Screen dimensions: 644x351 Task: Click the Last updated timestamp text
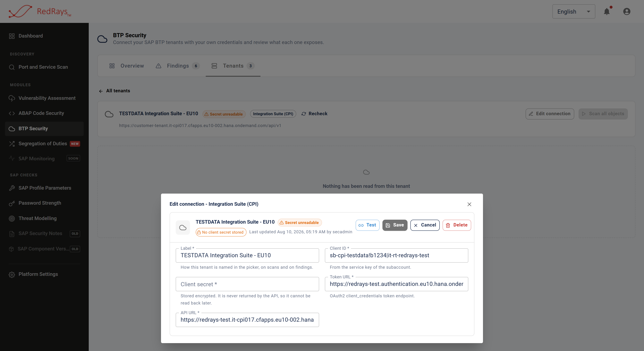(301, 232)
